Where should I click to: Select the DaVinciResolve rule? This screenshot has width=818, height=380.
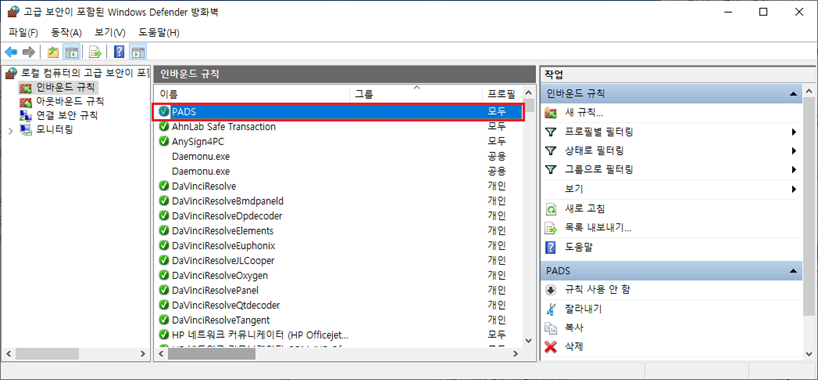(x=338, y=186)
